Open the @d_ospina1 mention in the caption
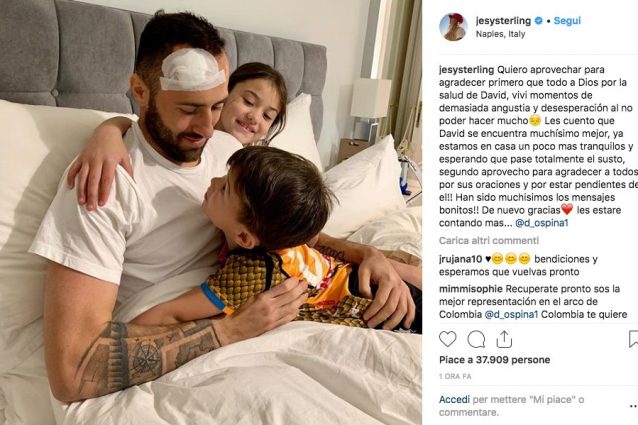 (542, 223)
